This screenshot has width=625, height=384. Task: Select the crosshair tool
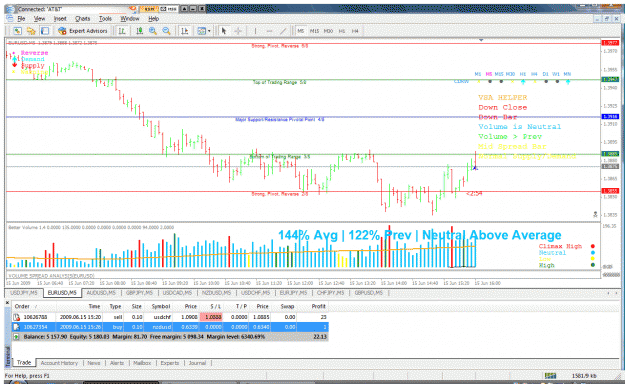point(238,31)
